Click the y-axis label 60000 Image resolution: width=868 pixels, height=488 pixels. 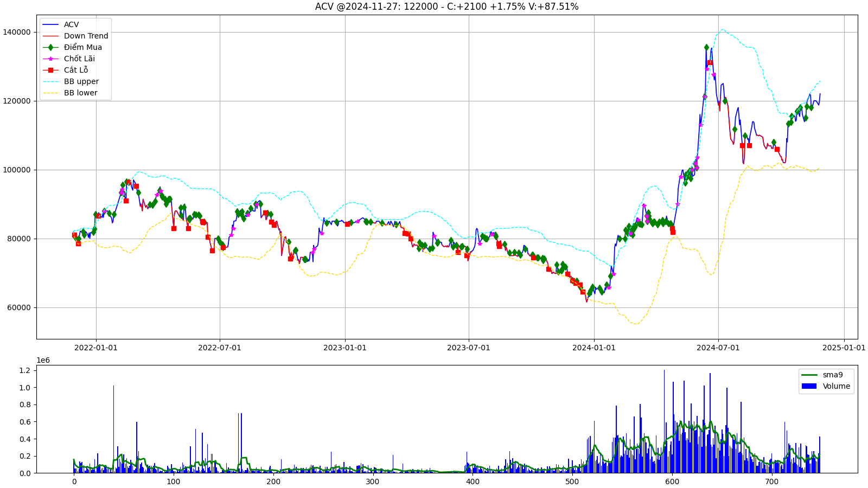(x=19, y=307)
